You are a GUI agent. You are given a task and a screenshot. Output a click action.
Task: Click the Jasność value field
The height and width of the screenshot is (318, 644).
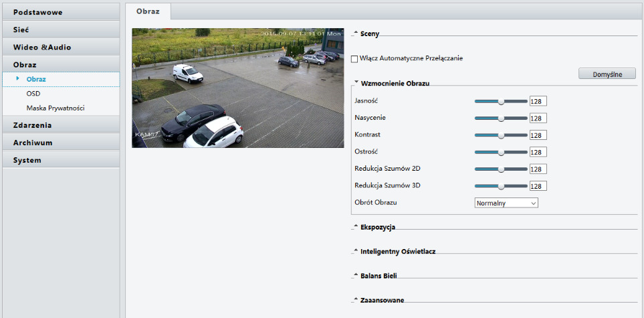click(538, 101)
